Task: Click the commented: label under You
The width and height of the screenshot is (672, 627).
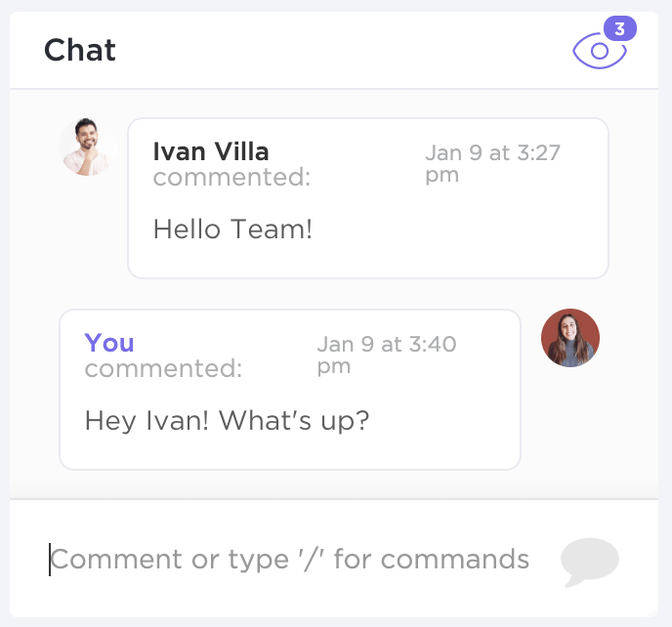Action: tap(164, 368)
